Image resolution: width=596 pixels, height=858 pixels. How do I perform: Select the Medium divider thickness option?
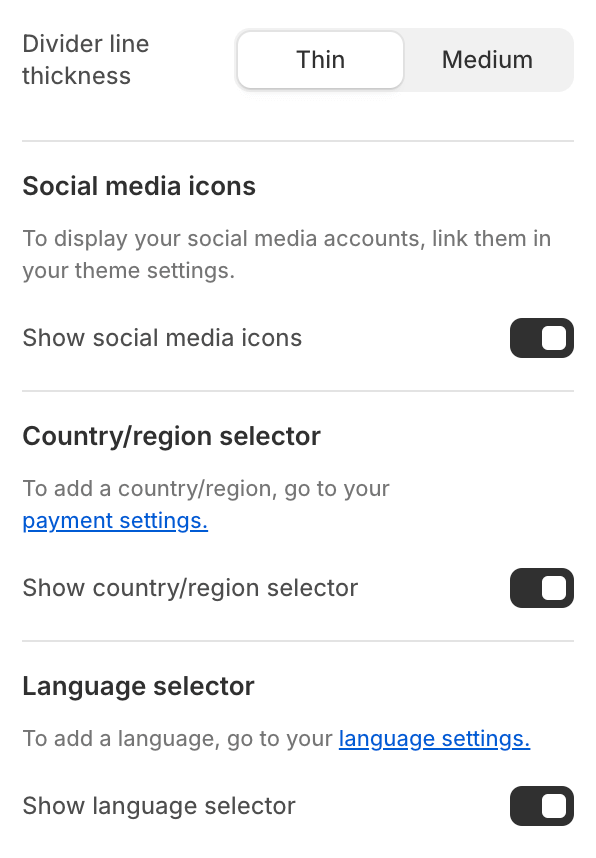[x=487, y=60]
